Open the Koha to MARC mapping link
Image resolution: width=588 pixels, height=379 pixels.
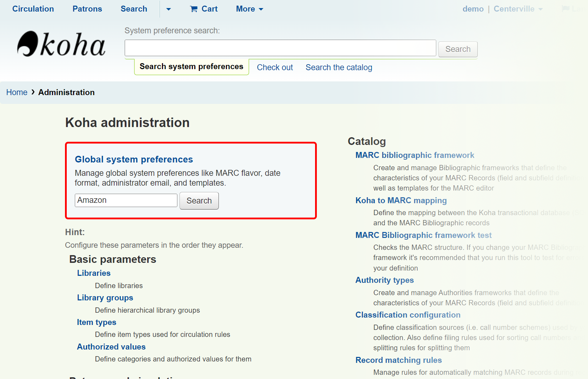coord(401,200)
